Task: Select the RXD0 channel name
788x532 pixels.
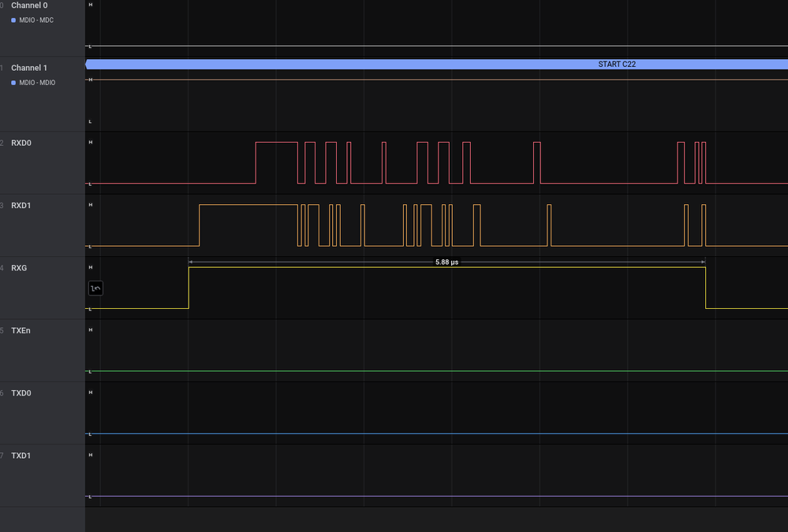Action: pyautogui.click(x=21, y=143)
